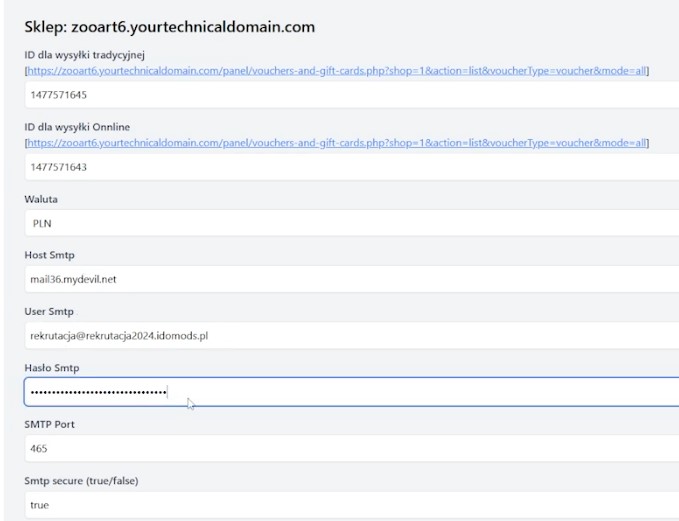Open the vouchers link under ID dla wysyłki tradycyjnej
The height and width of the screenshot is (521, 679).
pyautogui.click(x=337, y=72)
